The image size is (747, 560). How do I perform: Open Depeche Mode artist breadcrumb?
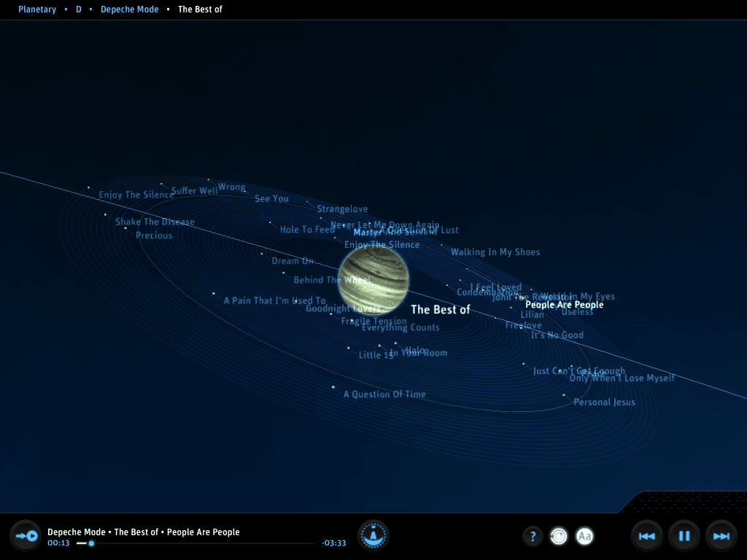130,9
